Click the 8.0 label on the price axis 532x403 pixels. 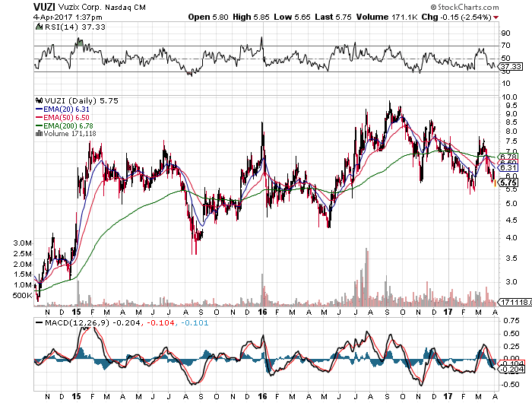[x=511, y=132]
